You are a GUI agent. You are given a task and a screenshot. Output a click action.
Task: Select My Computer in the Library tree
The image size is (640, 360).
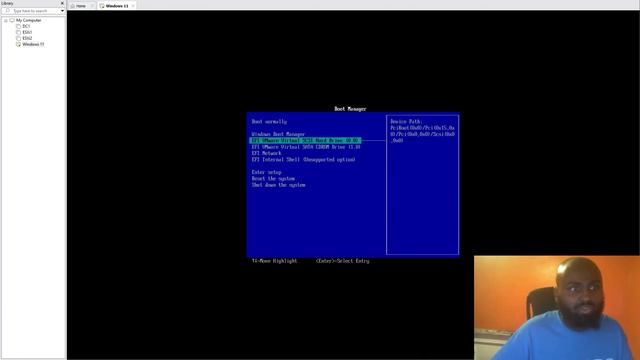coord(29,20)
